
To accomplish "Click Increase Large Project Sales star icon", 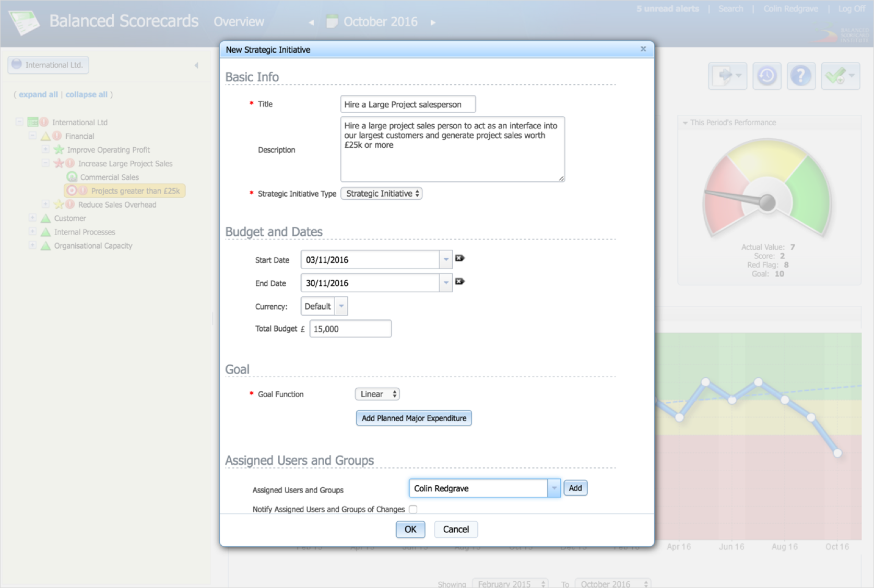I will 58,163.
